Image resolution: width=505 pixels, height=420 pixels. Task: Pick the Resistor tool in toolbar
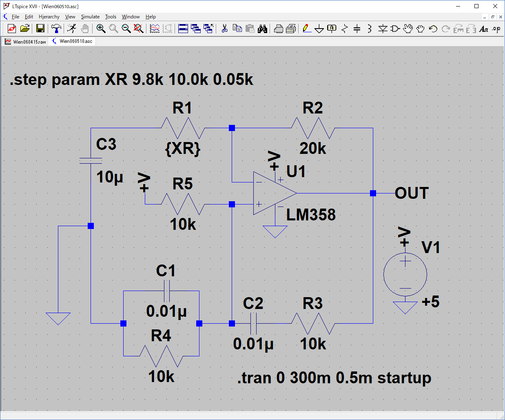345,29
